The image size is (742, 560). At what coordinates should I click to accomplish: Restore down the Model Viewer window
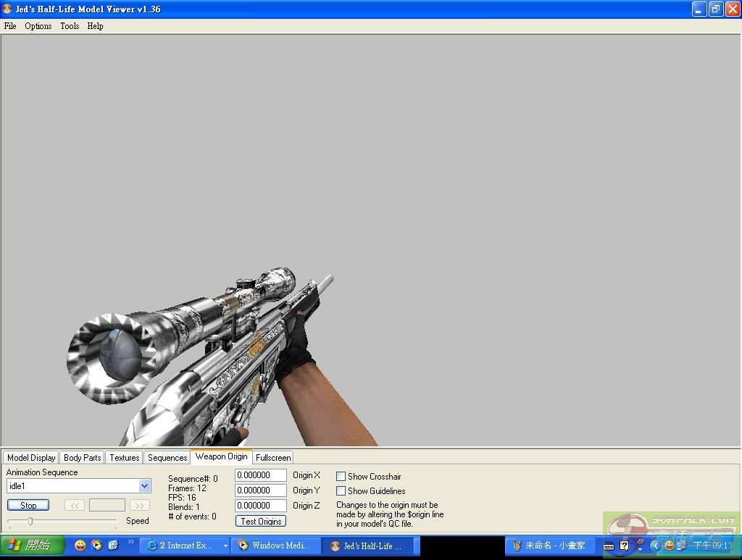715,9
